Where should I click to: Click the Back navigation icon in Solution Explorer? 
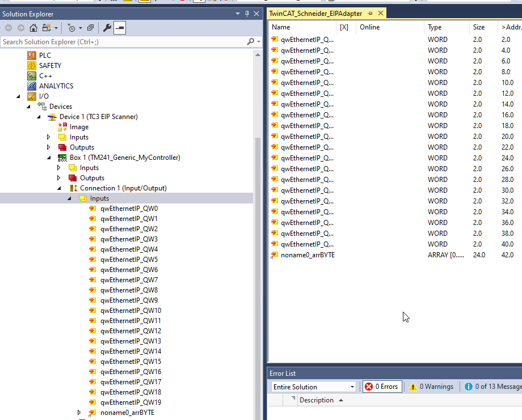coord(9,28)
